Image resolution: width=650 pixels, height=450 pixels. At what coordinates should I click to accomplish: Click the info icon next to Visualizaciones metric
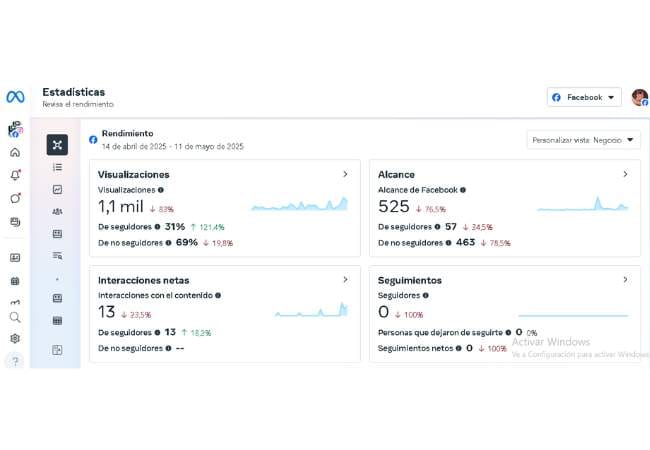(162, 189)
